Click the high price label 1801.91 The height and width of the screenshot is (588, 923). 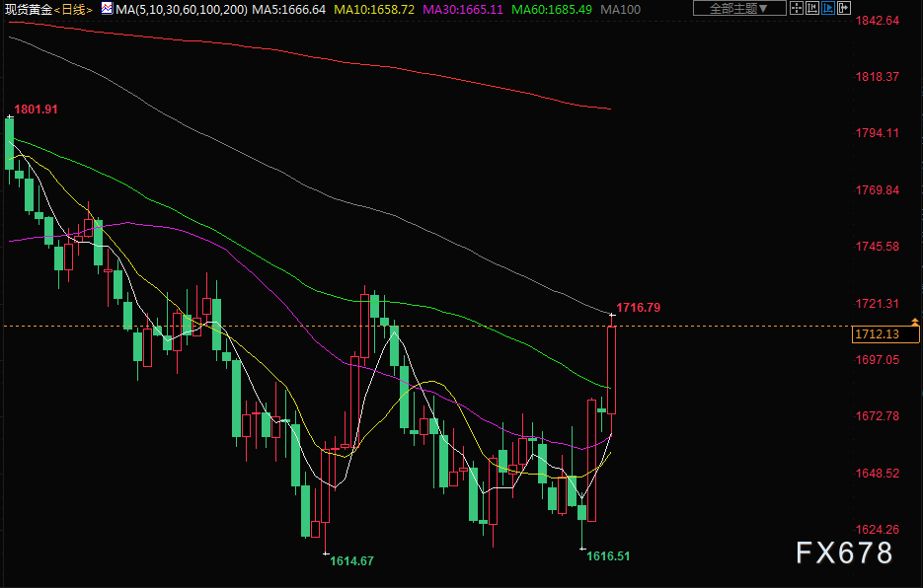click(x=36, y=110)
